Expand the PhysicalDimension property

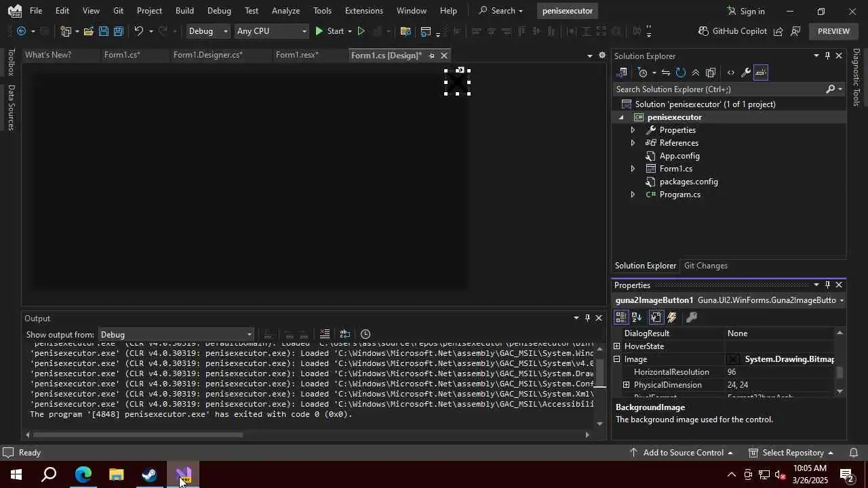pyautogui.click(x=627, y=385)
